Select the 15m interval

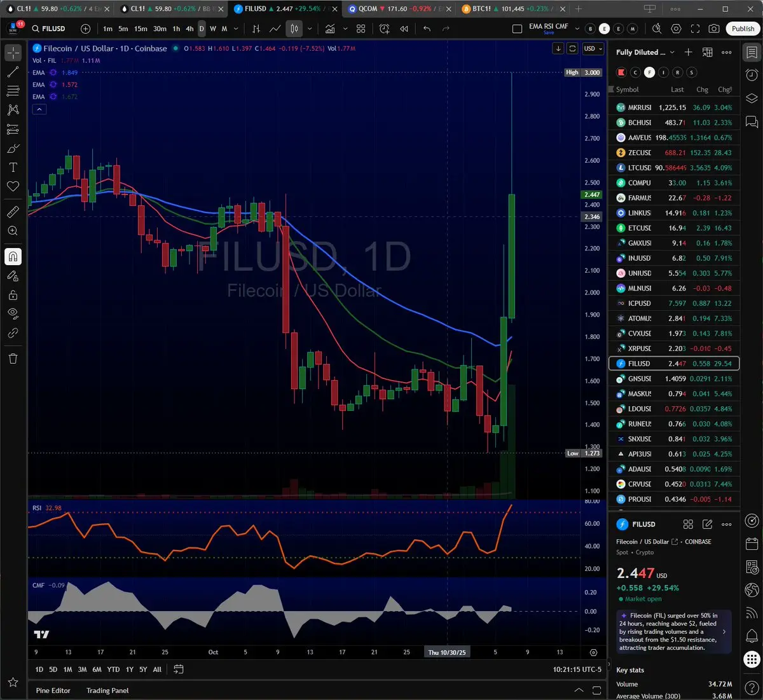[141, 29]
